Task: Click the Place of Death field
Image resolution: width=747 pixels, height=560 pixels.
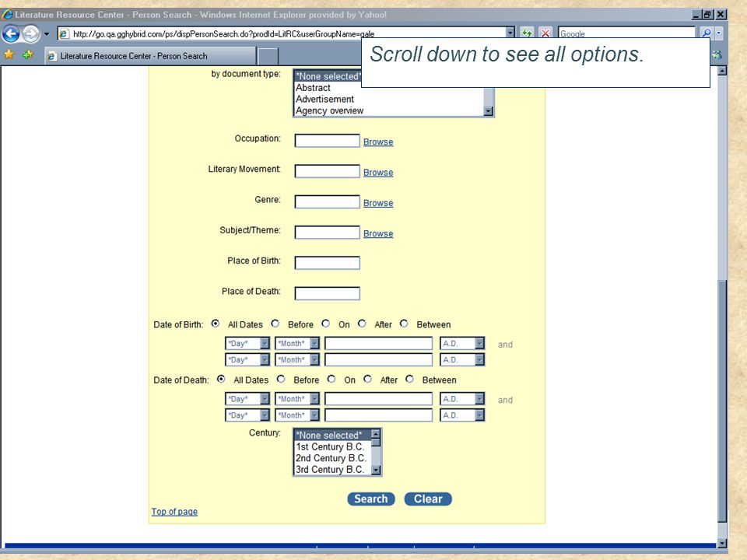Action: point(328,293)
